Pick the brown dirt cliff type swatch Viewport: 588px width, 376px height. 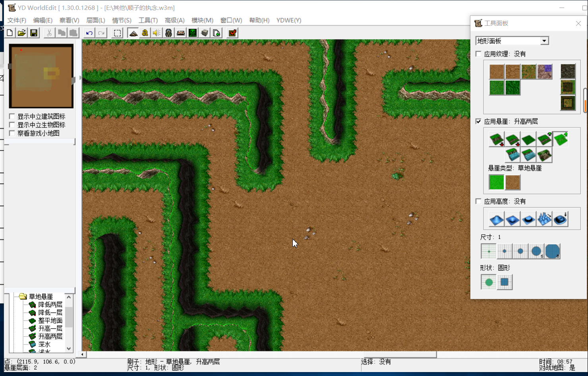point(513,182)
